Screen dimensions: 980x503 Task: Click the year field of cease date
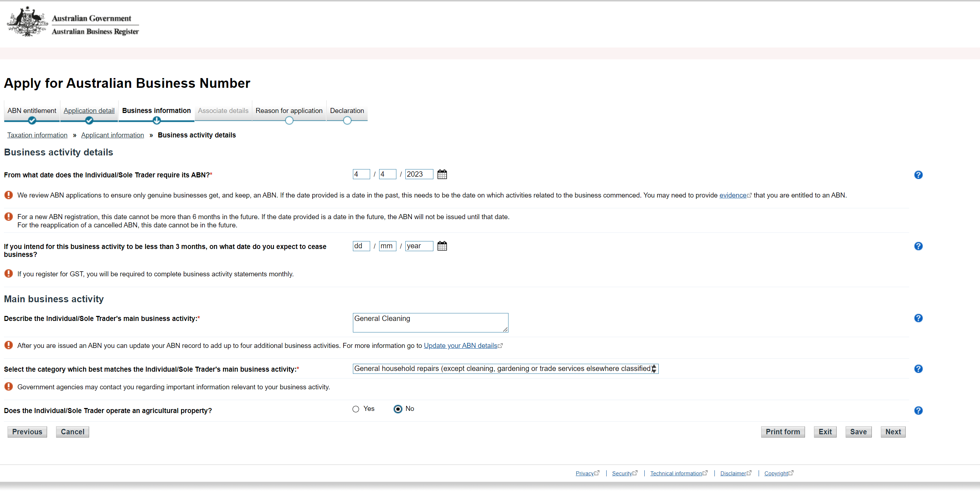point(418,246)
